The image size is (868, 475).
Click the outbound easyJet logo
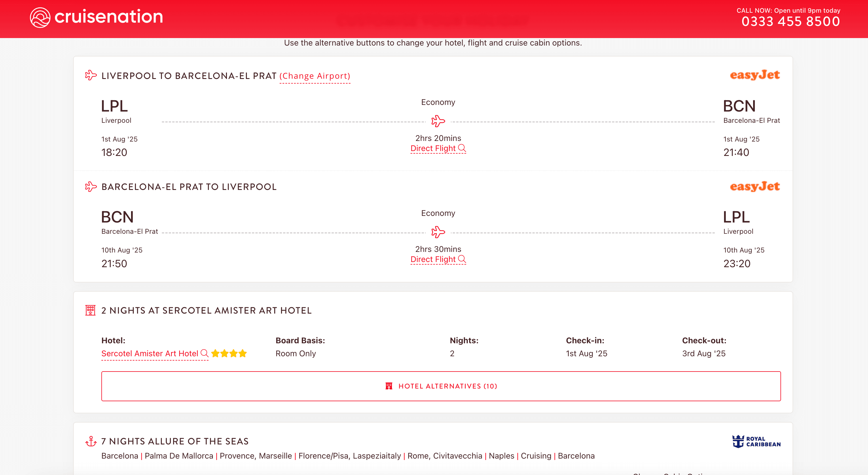pos(755,75)
